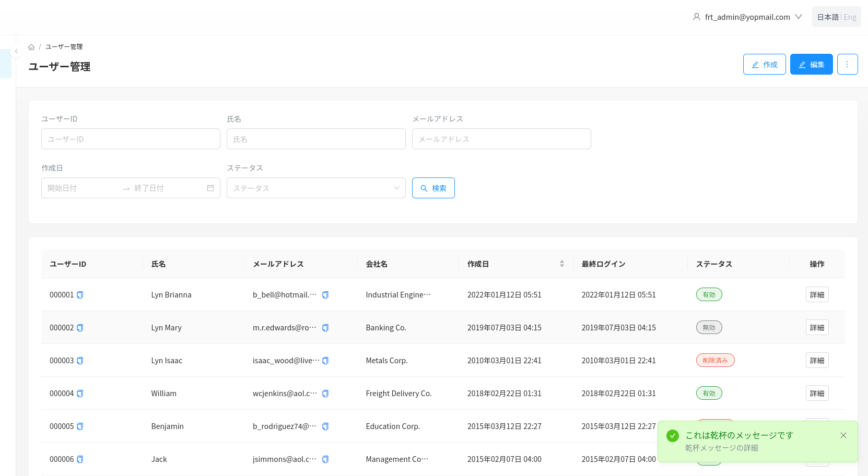Copy email b_bell@hotmail address
Screen dimensions: 868x476
[325, 295]
